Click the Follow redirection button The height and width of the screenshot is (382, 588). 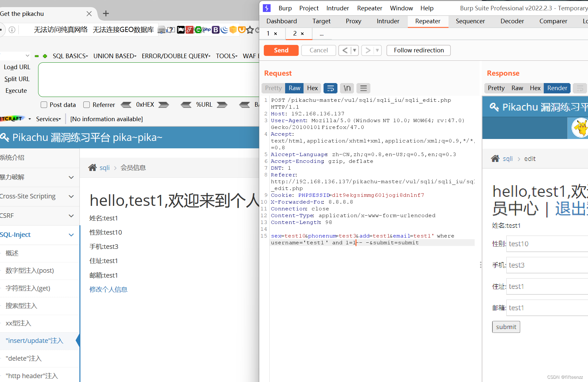[x=418, y=50]
